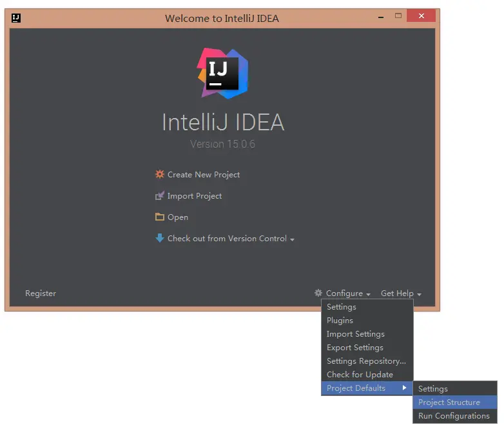This screenshot has height=436, width=504.
Task: Choose Import Settings menu entry
Action: [x=367, y=334]
